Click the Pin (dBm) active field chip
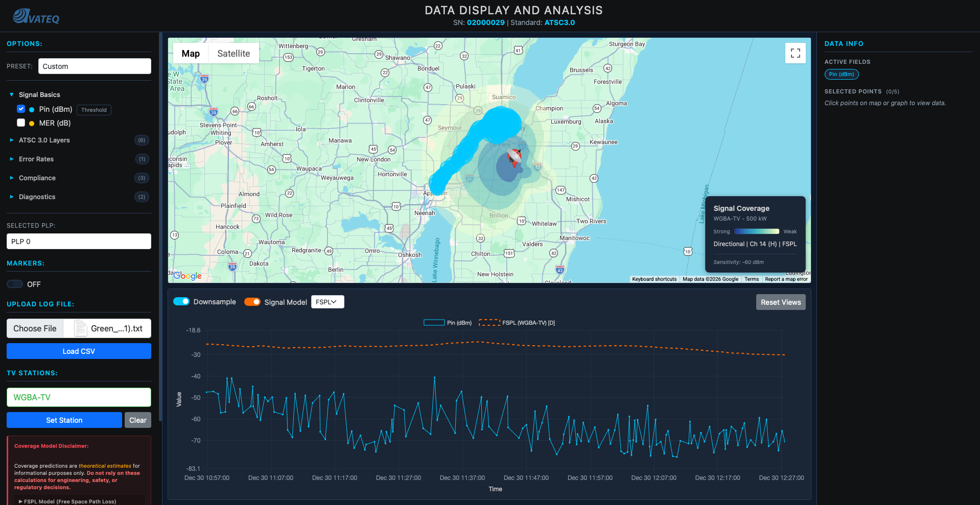980x505 pixels. coord(841,75)
